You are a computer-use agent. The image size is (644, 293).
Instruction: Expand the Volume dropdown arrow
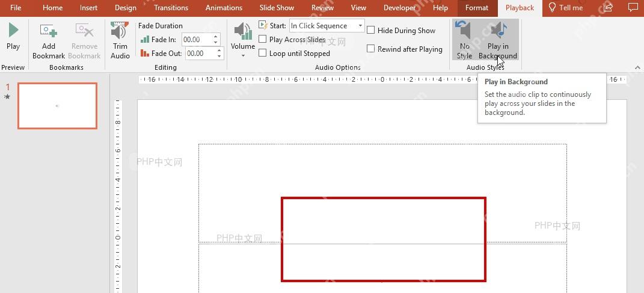point(243,55)
